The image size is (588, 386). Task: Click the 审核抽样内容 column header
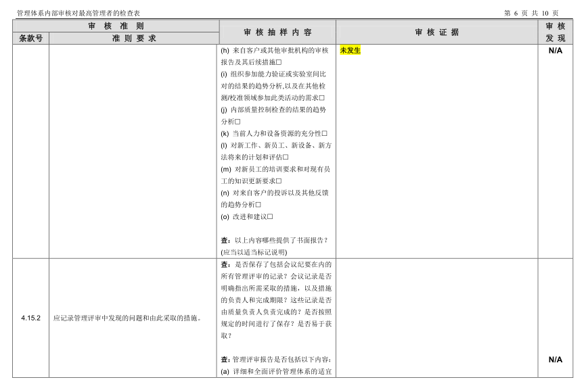pos(277,32)
